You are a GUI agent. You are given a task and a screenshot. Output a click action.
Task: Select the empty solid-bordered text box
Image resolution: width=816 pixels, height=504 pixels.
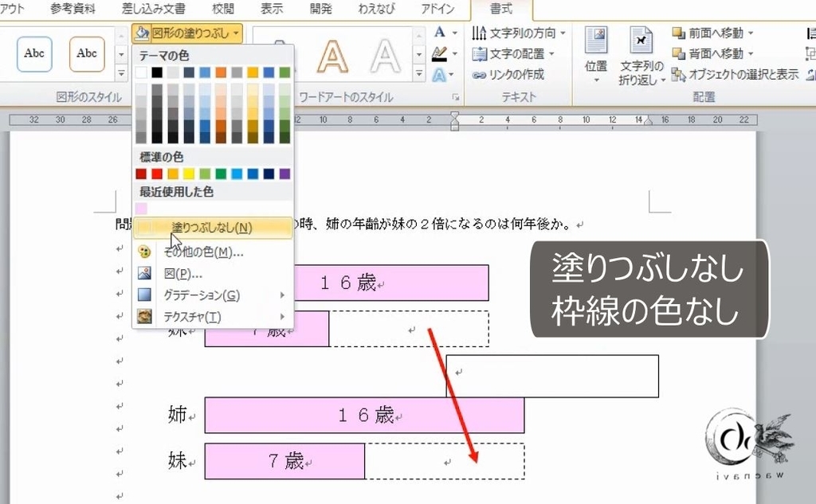click(x=553, y=376)
